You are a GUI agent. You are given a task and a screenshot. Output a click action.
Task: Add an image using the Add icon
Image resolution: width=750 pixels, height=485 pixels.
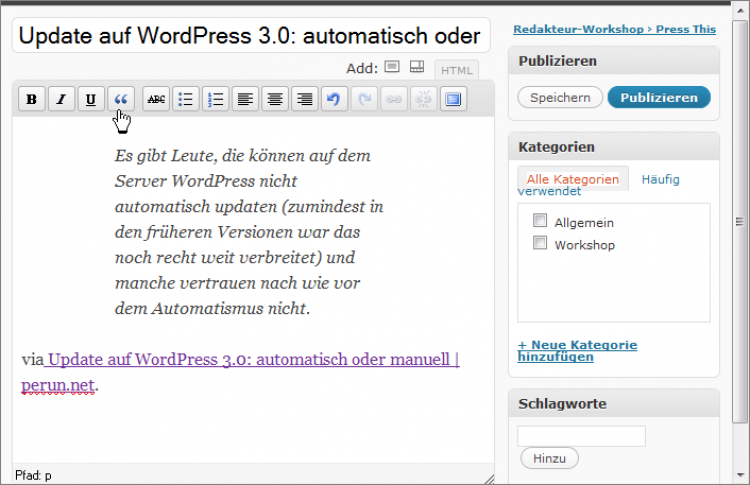pyautogui.click(x=392, y=67)
